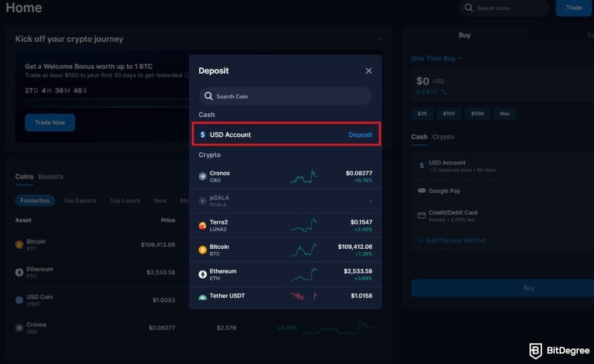Click the Trade Now button

click(50, 123)
